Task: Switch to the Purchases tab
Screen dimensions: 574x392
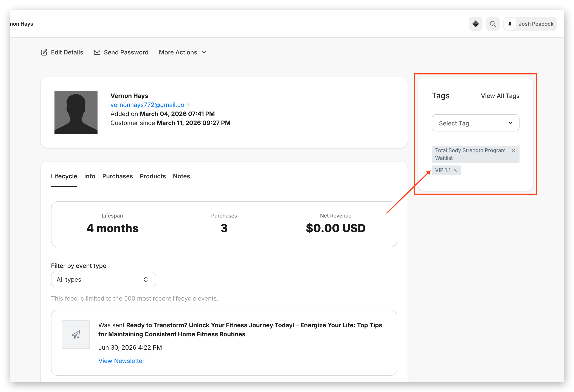Action: (x=118, y=176)
